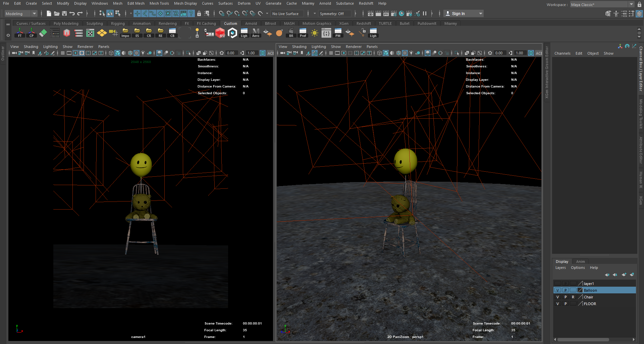
Task: Click the orange sphere shelf icon
Action: point(279,33)
